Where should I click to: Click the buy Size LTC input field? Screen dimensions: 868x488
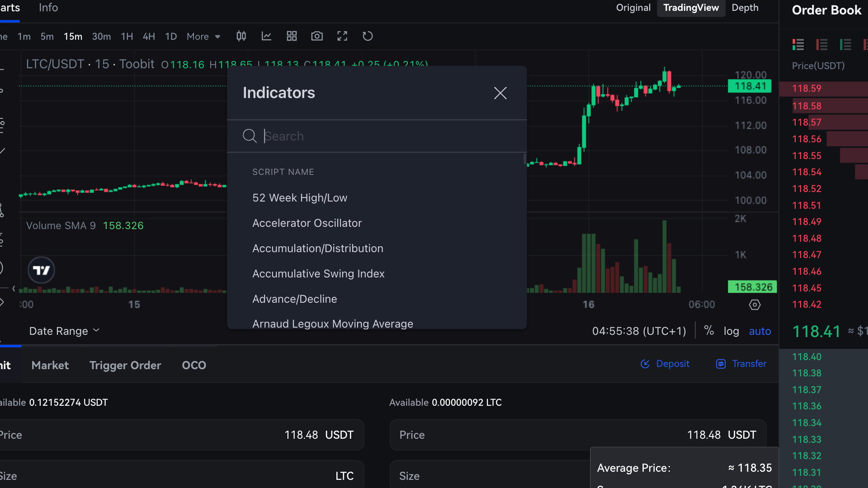click(181, 474)
